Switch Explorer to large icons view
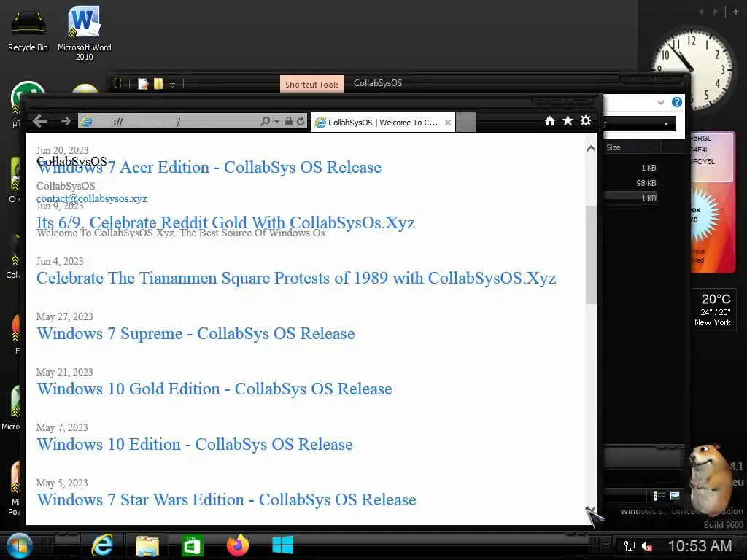 (675, 496)
